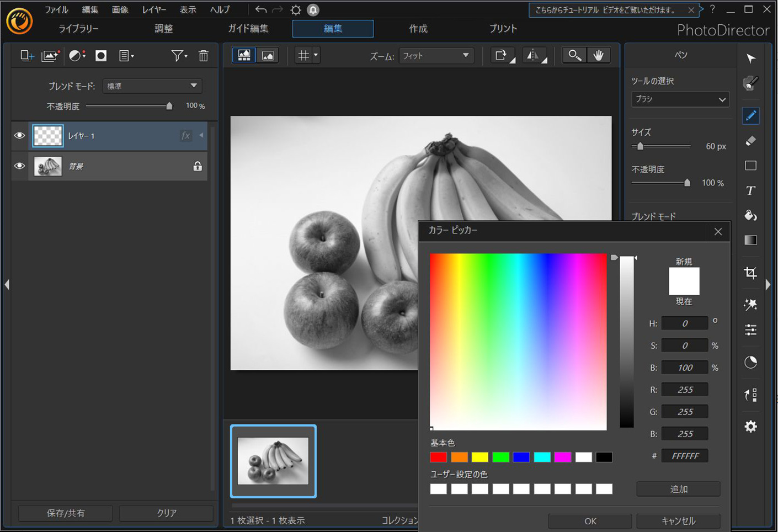Select the banana photo filmstrip thumbnail

[x=273, y=461]
